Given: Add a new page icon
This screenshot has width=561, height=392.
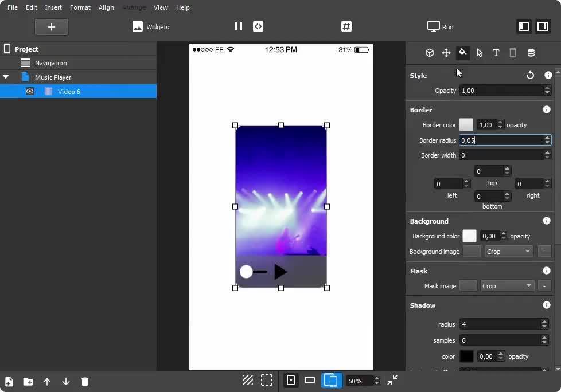Looking at the screenshot, I should pyautogui.click(x=9, y=382).
